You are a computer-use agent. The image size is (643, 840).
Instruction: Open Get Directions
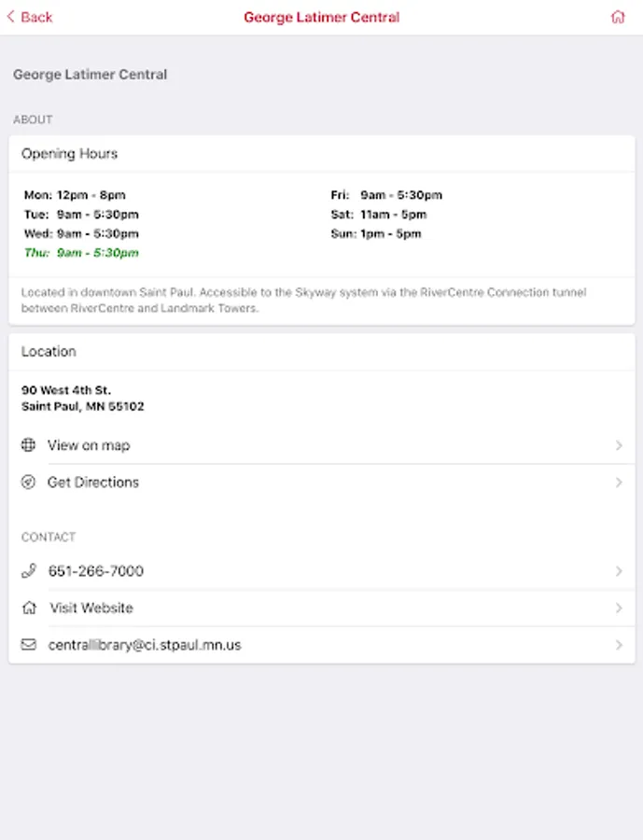point(93,483)
